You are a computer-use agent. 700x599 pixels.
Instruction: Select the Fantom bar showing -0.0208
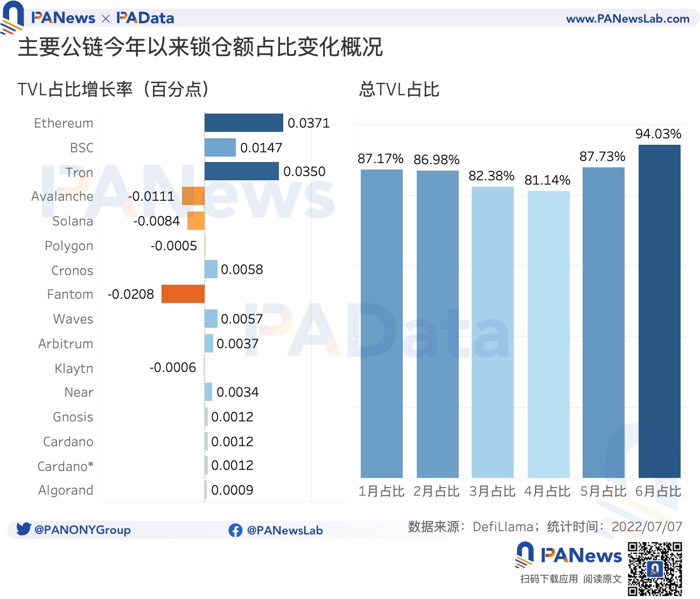click(183, 294)
